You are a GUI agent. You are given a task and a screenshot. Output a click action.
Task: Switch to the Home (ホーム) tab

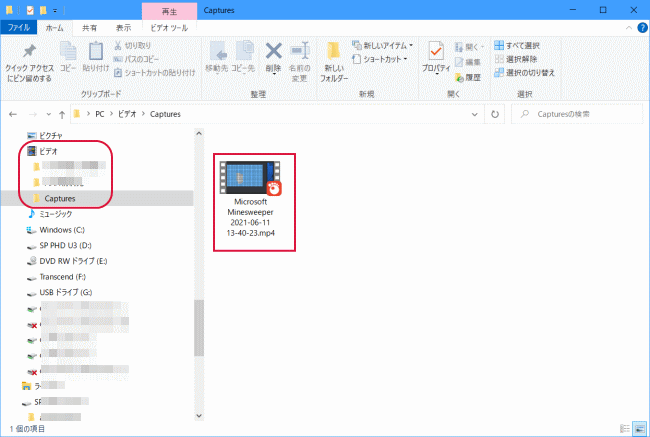coord(54,28)
